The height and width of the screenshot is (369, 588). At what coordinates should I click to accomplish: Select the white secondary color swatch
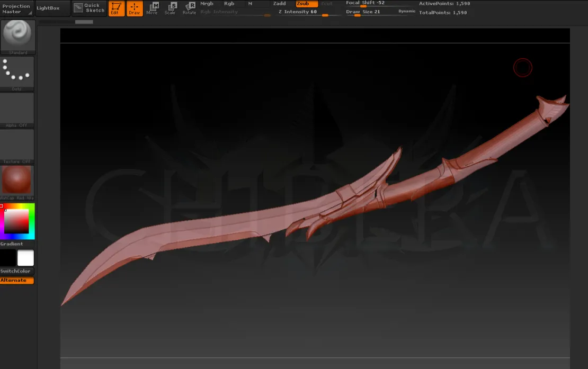pyautogui.click(x=25, y=258)
